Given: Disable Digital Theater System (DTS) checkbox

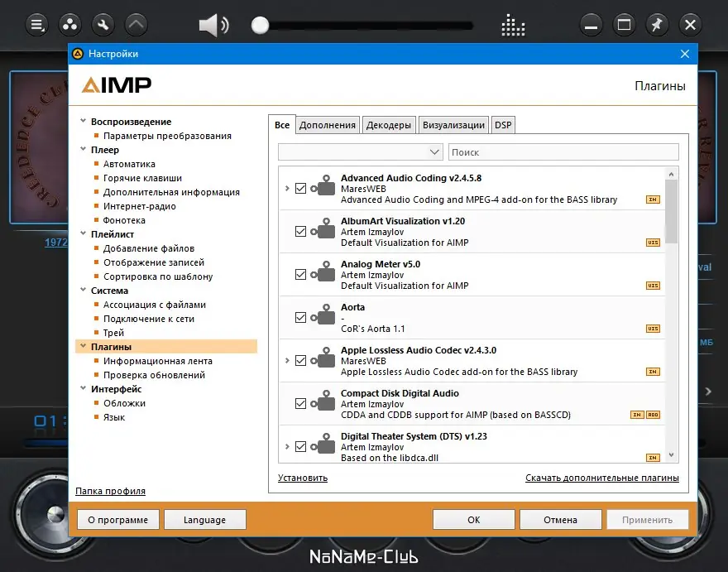Looking at the screenshot, I should pyautogui.click(x=300, y=446).
